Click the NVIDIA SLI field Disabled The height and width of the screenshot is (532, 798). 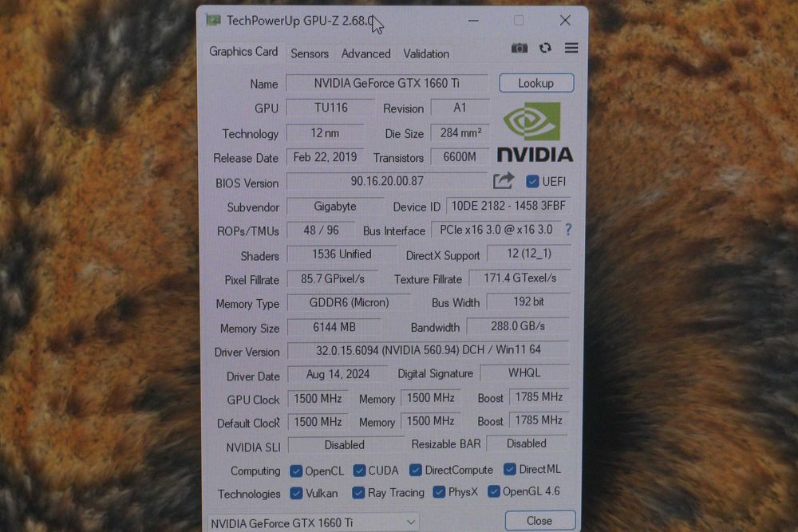[345, 445]
